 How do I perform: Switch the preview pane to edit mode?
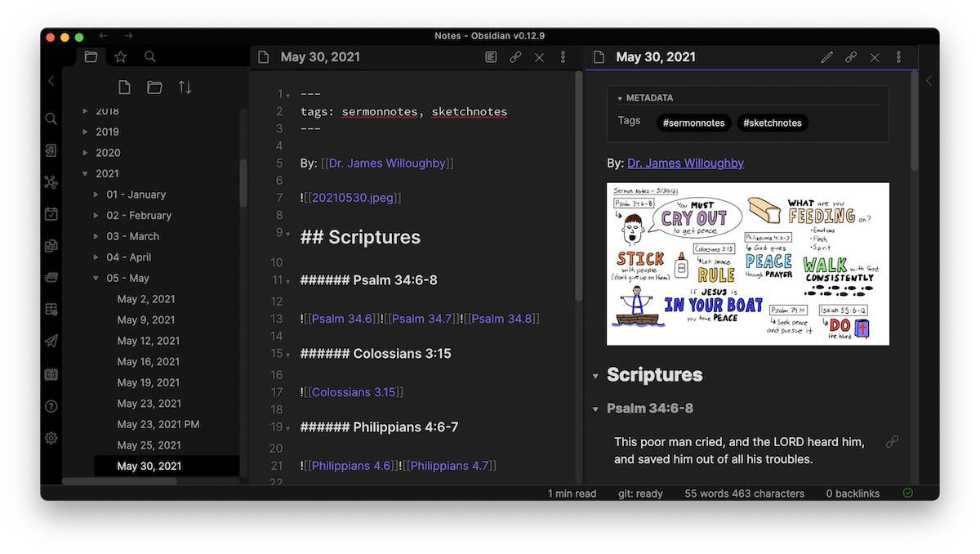827,57
